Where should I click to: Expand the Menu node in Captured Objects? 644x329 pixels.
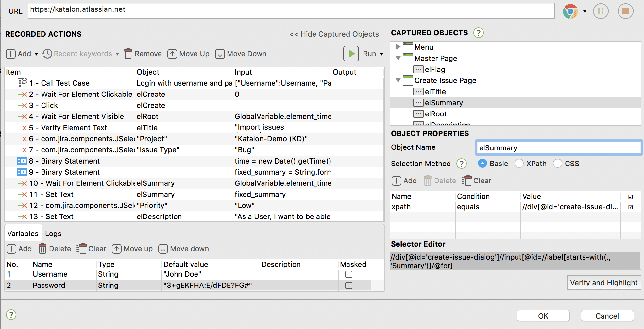pos(398,47)
